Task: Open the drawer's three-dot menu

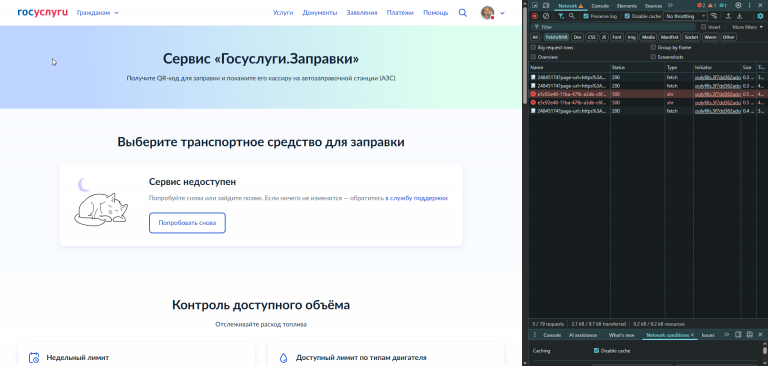Action: tap(534, 335)
